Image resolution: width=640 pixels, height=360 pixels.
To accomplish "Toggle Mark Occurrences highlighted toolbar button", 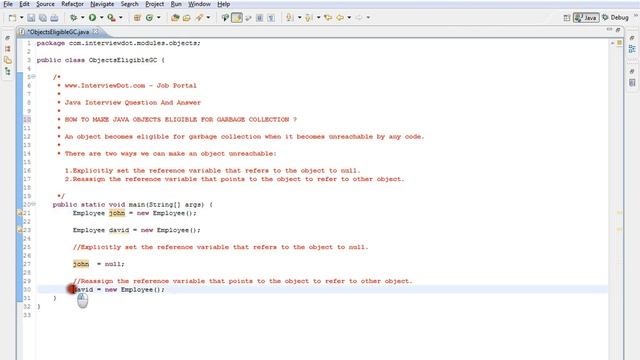I will tap(237, 18).
